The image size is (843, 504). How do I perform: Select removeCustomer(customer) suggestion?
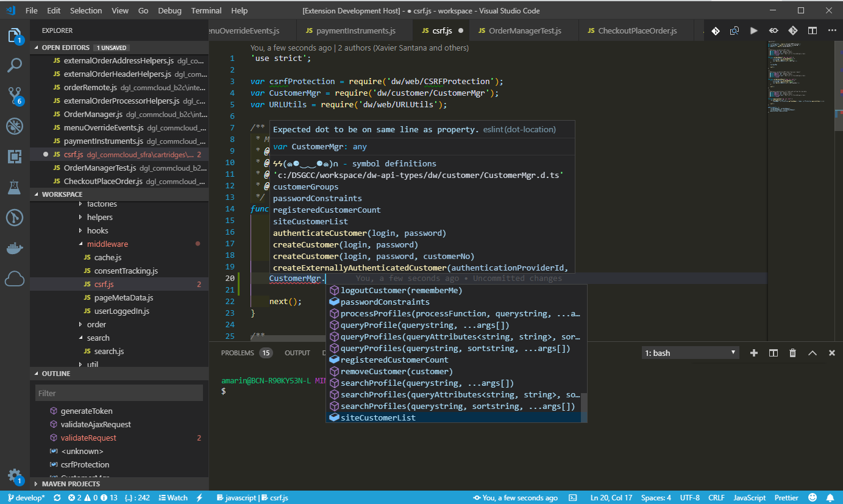(453, 371)
